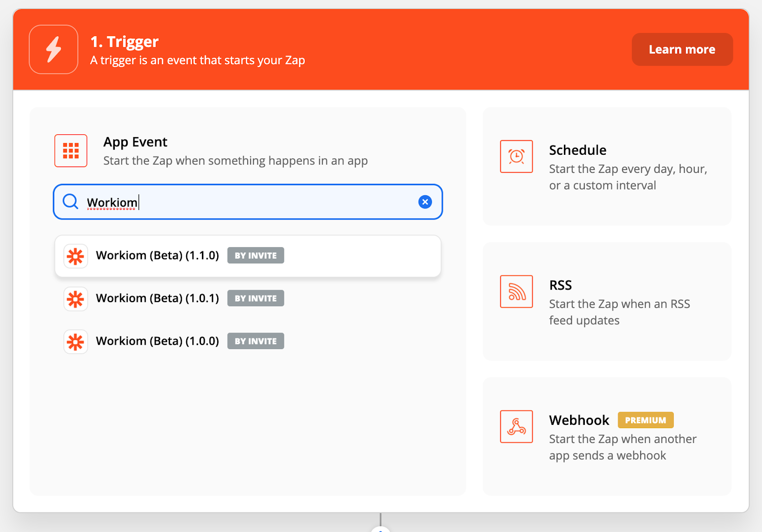Viewport: 762px width, 532px height.
Task: Click the Workiom app icon beside version 1.0.1
Action: coord(75,299)
